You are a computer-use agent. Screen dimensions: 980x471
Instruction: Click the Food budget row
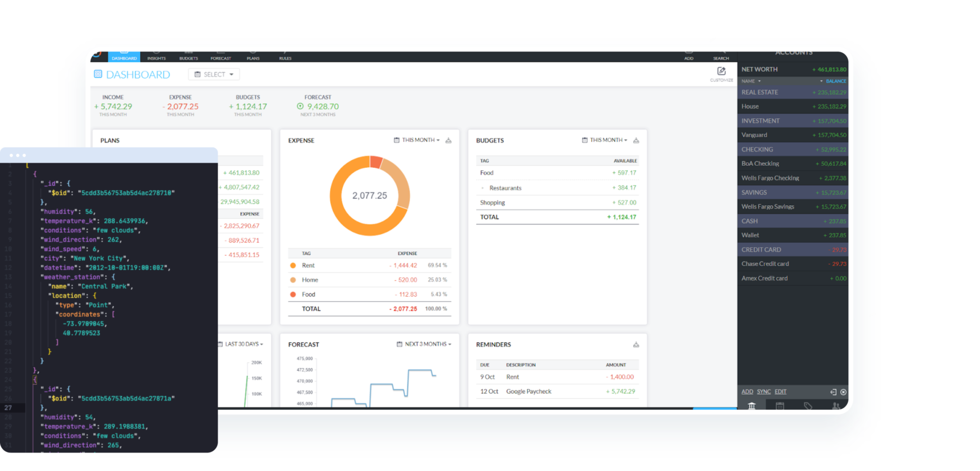(557, 173)
